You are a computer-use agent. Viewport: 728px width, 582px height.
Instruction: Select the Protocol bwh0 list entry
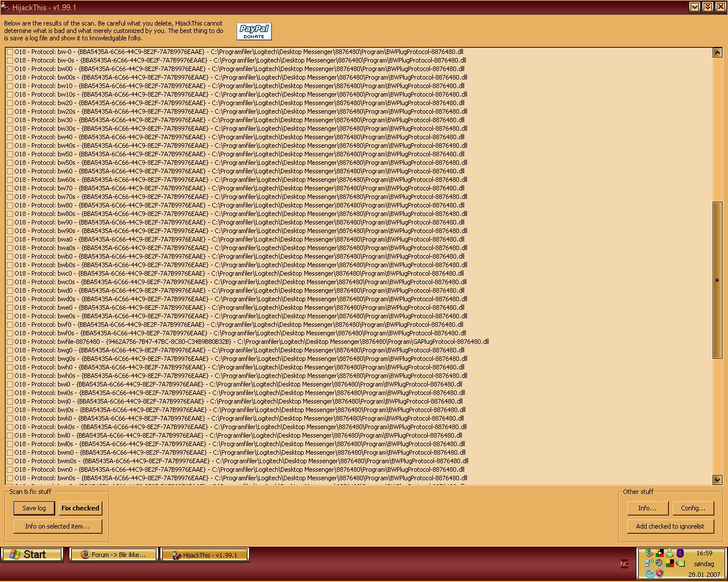(239, 367)
